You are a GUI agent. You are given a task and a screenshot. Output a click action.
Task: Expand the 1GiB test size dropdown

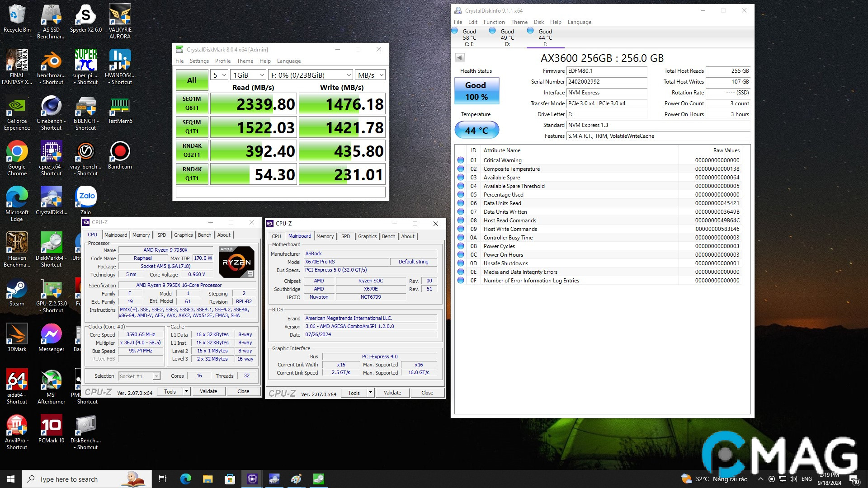click(x=248, y=75)
